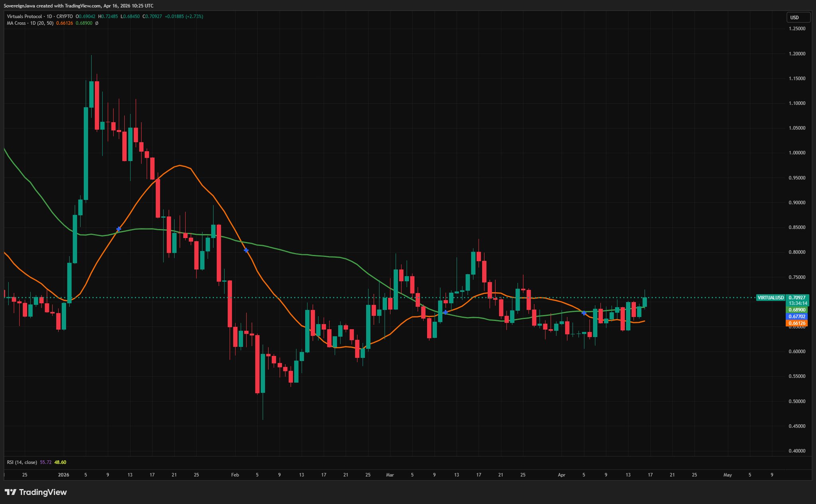Click the orange 0.66126 axis price label
The height and width of the screenshot is (504, 816).
point(796,323)
